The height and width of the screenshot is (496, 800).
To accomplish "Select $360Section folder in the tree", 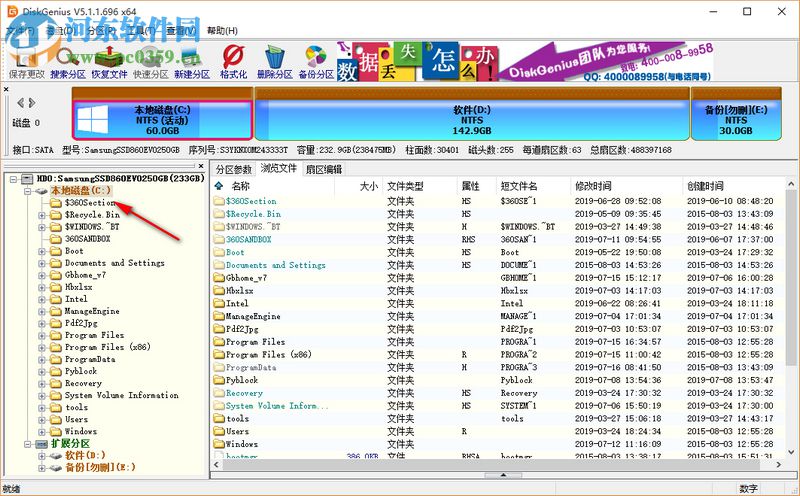I will [90, 203].
